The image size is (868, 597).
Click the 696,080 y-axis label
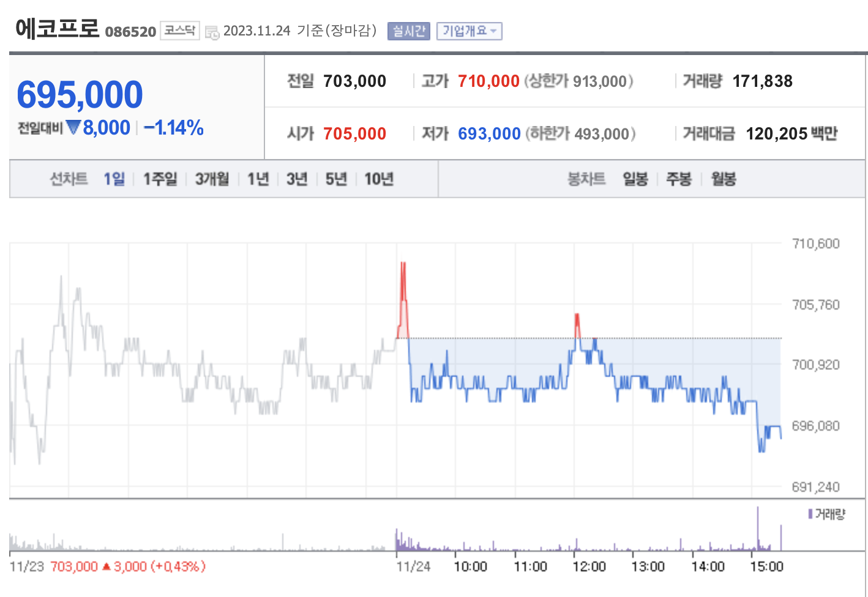815,426
